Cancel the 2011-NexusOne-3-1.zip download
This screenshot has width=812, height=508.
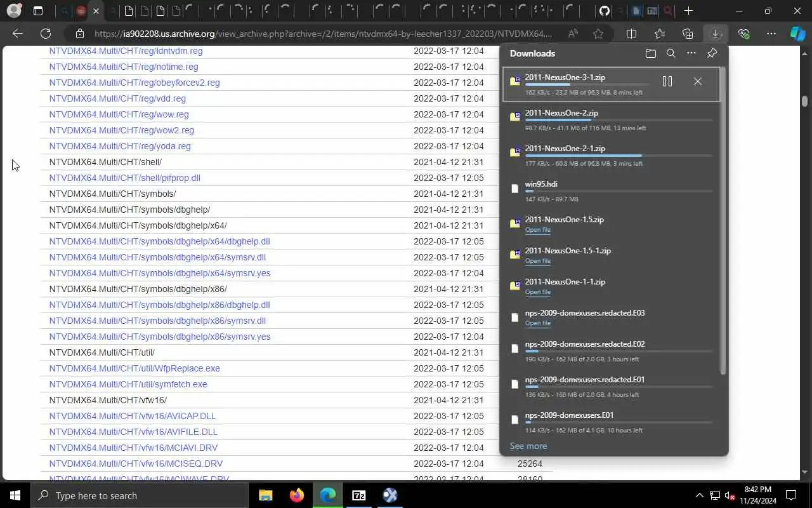click(698, 81)
